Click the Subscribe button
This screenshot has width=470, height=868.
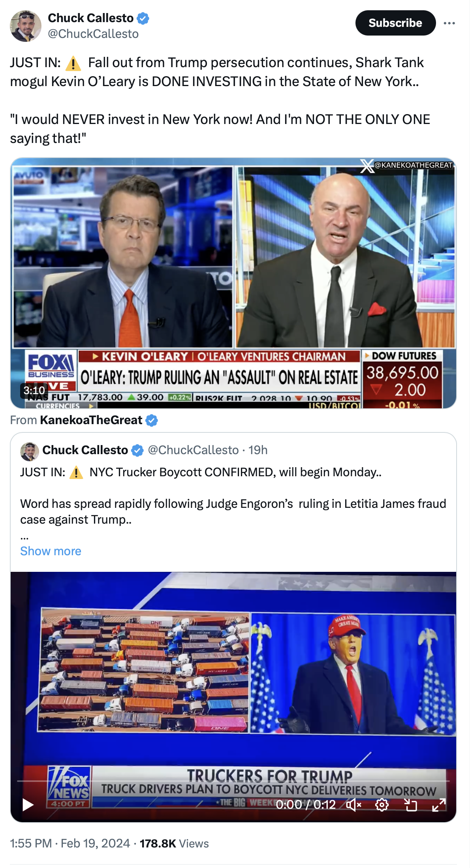pos(395,23)
